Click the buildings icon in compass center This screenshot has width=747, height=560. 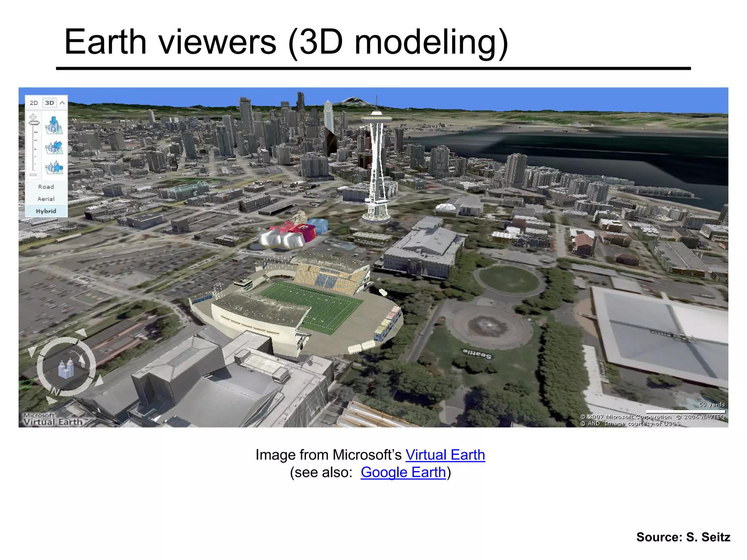point(66,369)
